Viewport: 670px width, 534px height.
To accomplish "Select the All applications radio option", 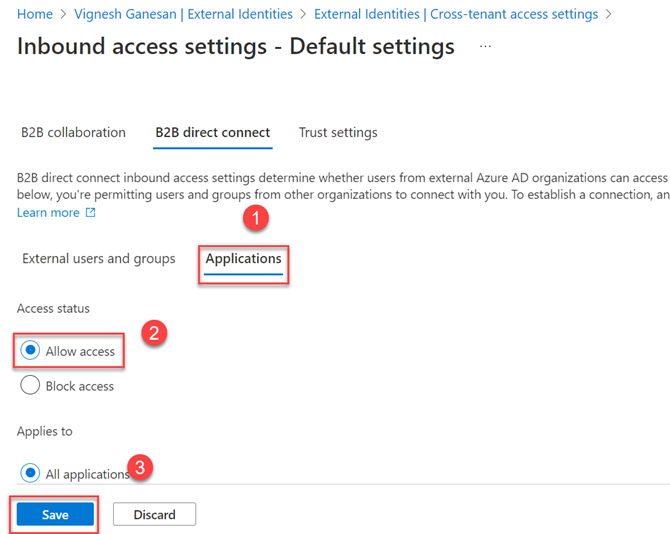I will coord(31,473).
